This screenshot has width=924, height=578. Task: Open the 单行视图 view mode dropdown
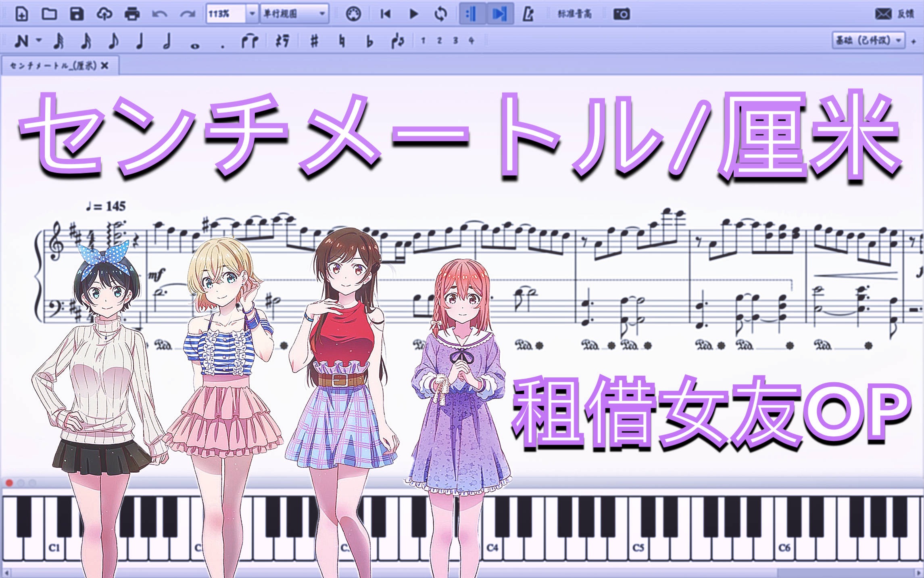tap(294, 14)
